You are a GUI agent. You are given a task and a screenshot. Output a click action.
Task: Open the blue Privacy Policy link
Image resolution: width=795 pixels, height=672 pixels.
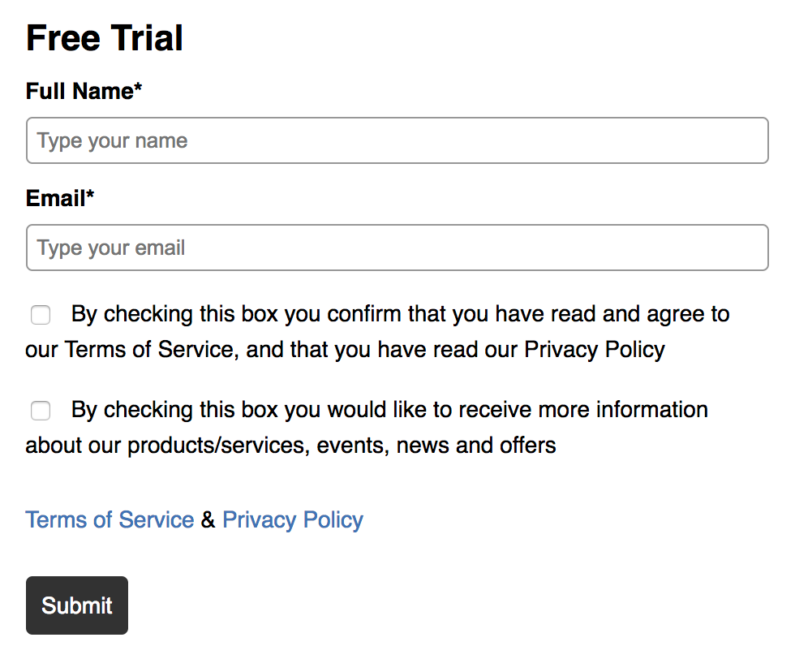(293, 519)
